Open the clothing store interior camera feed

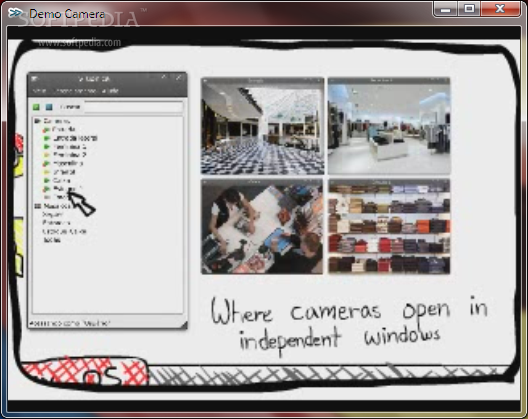point(389,126)
